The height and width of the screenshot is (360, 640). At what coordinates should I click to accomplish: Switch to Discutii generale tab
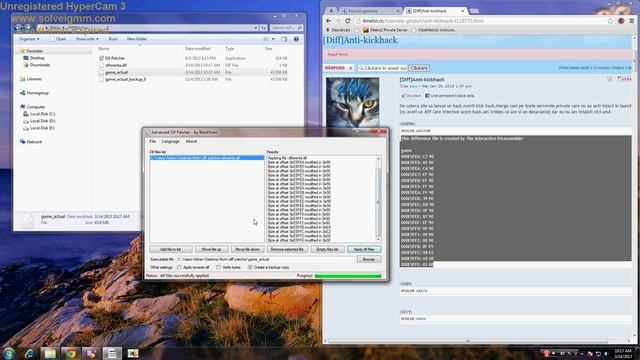371,11
